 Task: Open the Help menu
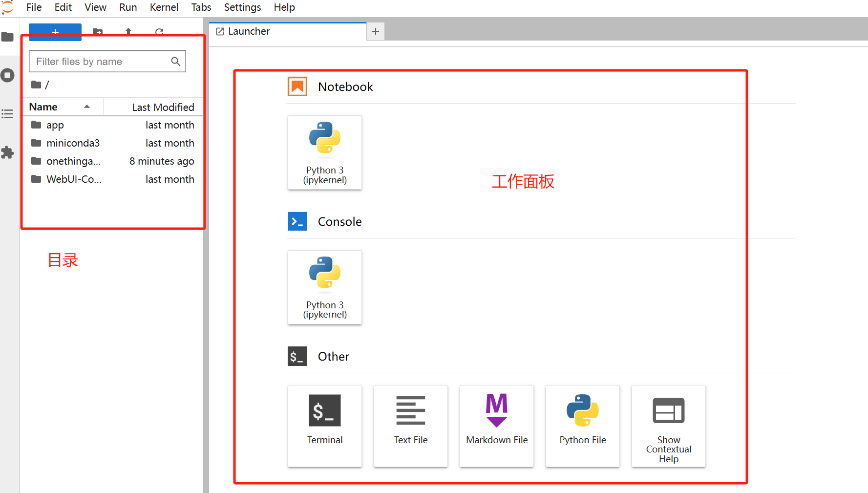[284, 7]
